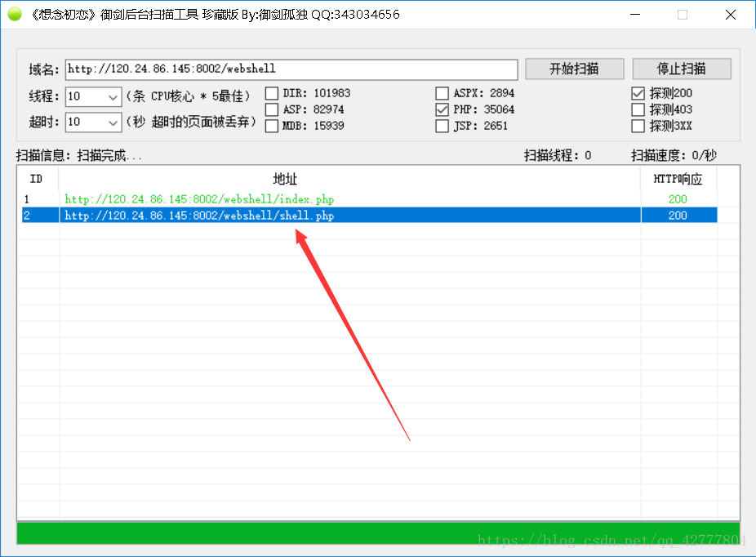Click the green scan progress bar

378,532
